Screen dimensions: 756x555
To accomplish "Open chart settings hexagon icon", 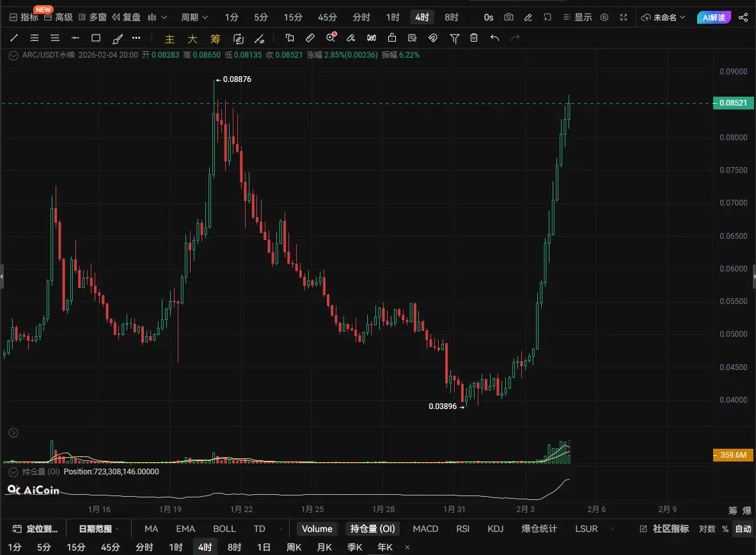I will (x=604, y=17).
